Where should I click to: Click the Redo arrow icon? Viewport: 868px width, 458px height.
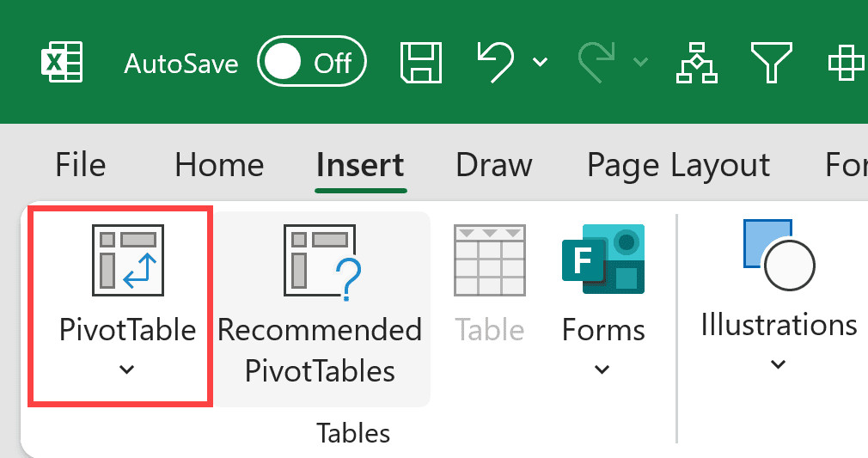[596, 63]
